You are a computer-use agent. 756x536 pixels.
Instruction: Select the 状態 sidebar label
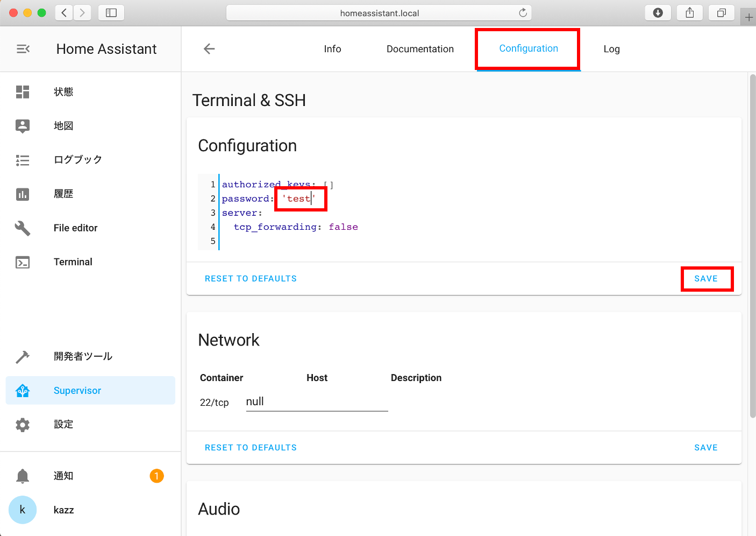[x=63, y=92]
